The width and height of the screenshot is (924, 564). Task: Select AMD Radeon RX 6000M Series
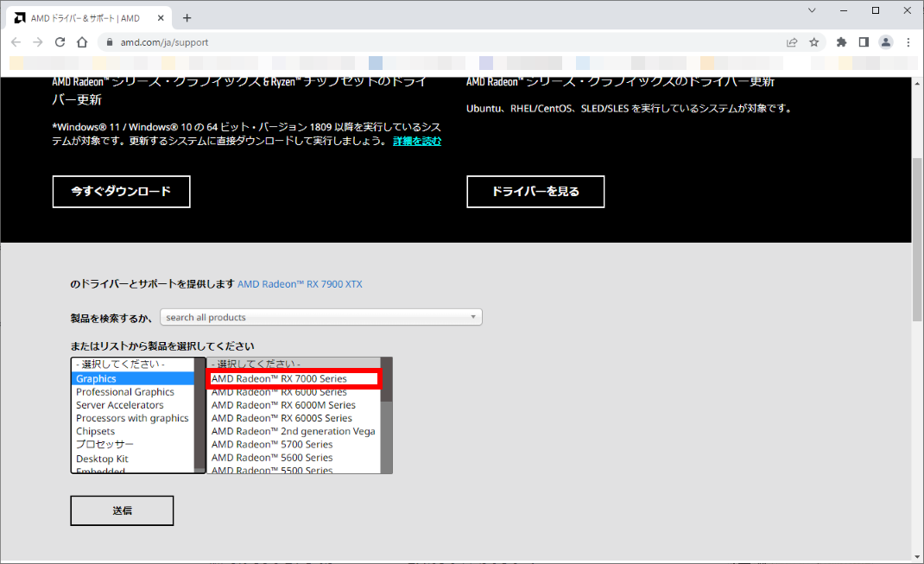(294, 405)
